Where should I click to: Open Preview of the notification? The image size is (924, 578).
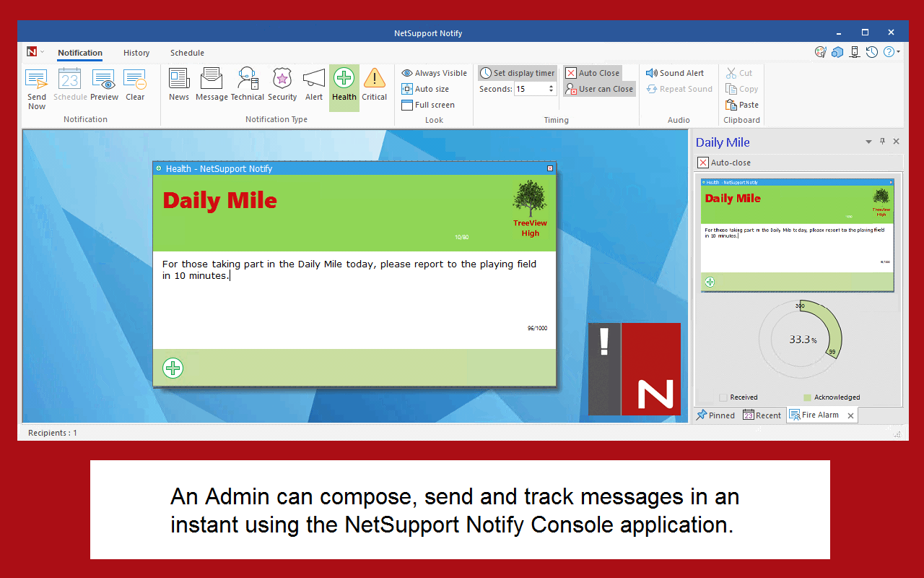click(104, 85)
